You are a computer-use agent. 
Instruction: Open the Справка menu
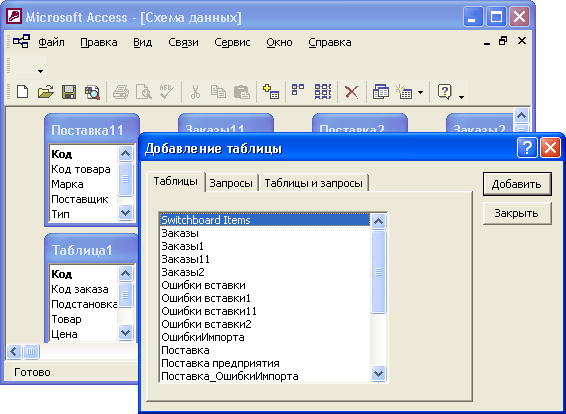[x=330, y=42]
